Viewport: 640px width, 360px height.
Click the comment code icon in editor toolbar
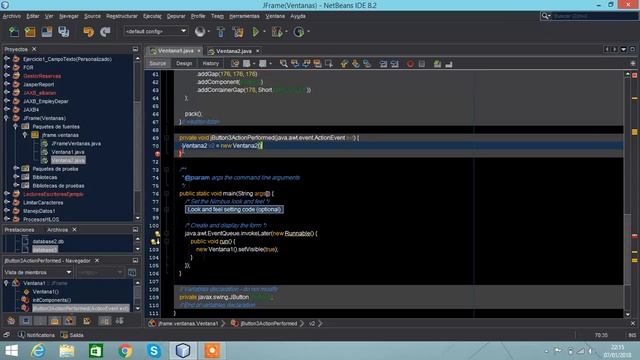tap(437, 64)
